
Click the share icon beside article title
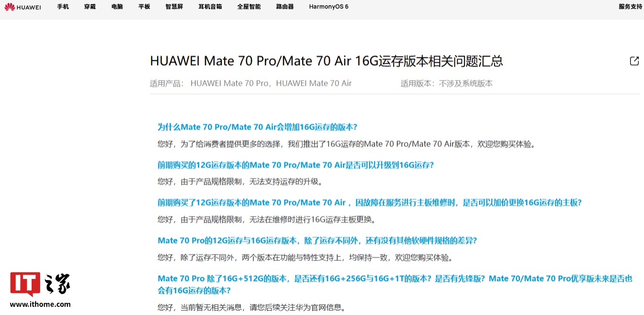point(634,61)
